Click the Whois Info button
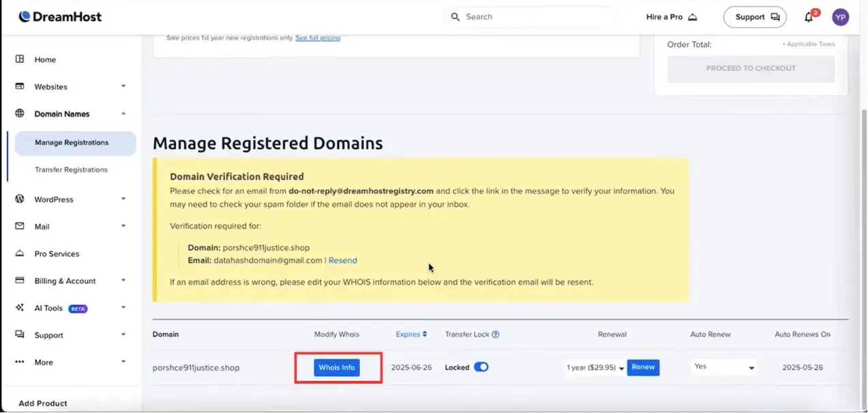This screenshot has height=413, width=868. click(x=337, y=367)
